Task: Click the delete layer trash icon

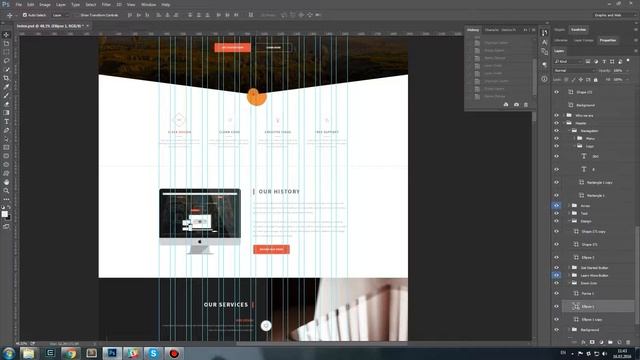Action: (628, 342)
